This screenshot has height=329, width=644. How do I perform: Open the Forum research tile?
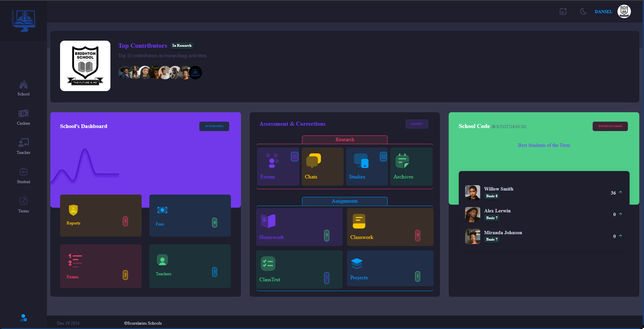278,166
